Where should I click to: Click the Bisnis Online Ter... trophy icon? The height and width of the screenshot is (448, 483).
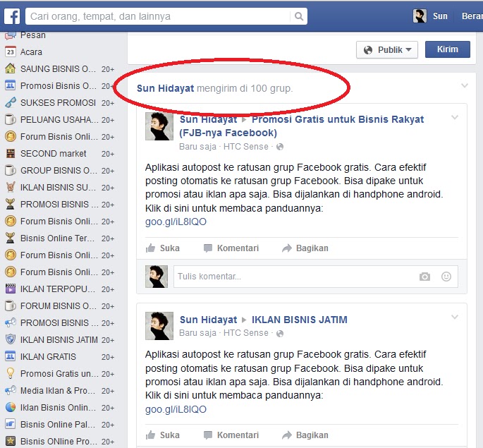(10, 238)
